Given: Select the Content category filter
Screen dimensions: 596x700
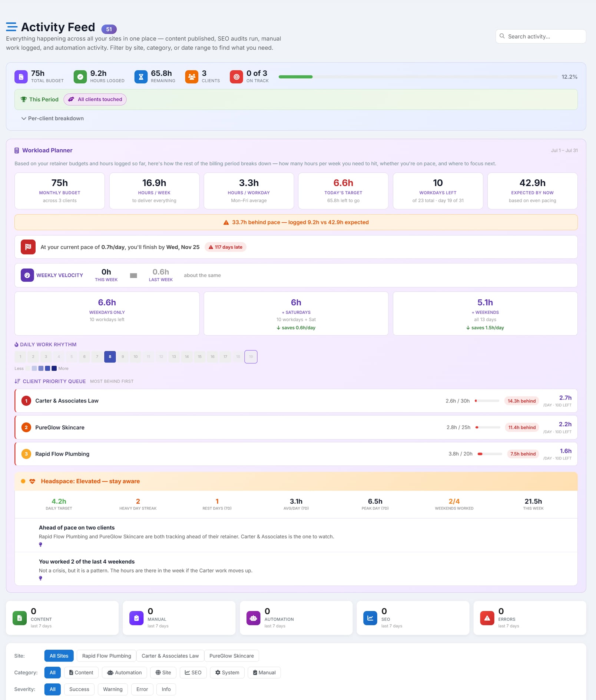Looking at the screenshot, I should tap(81, 672).
